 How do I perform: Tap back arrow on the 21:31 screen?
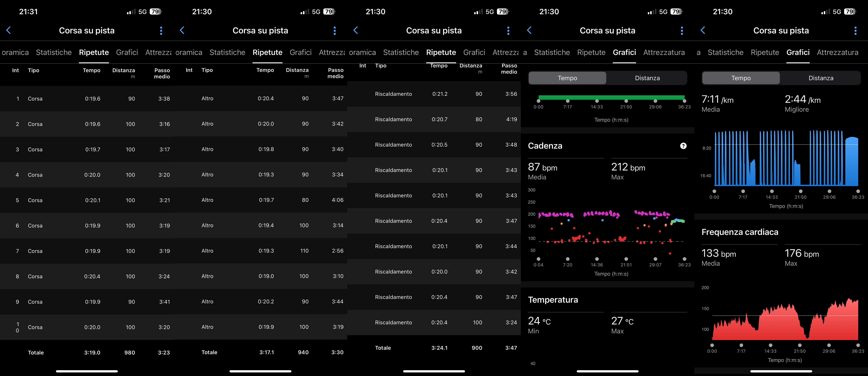point(9,30)
